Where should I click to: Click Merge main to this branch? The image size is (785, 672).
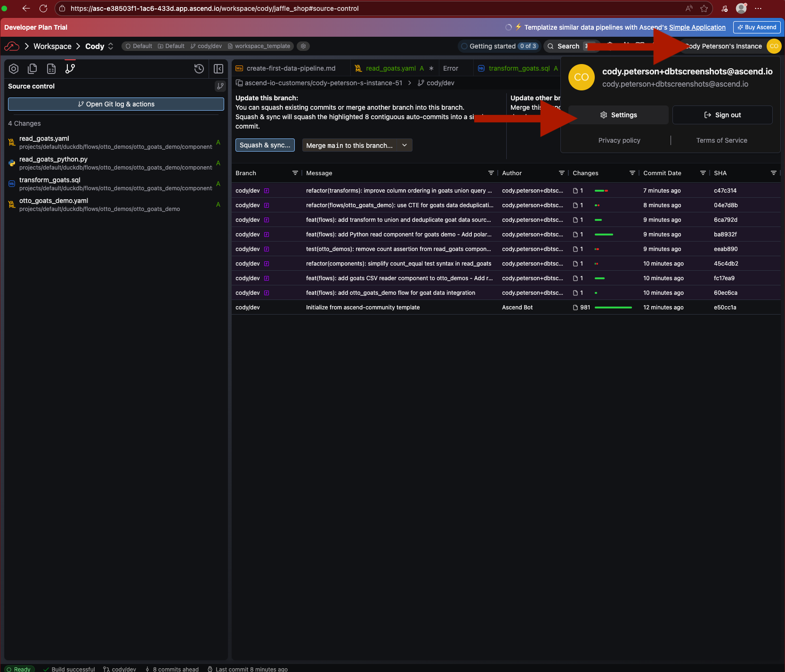pyautogui.click(x=349, y=145)
